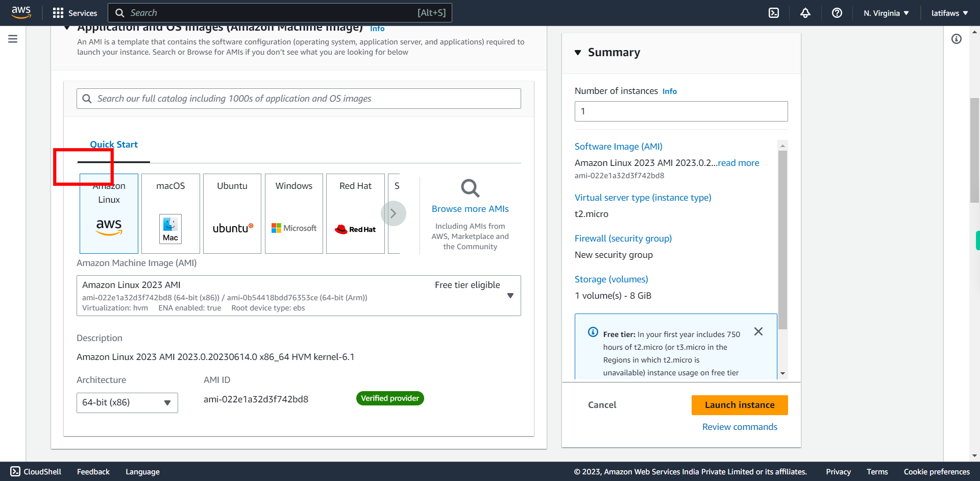
Task: Click the '1 volume(s) - 8 GiB' text
Action: click(x=613, y=296)
